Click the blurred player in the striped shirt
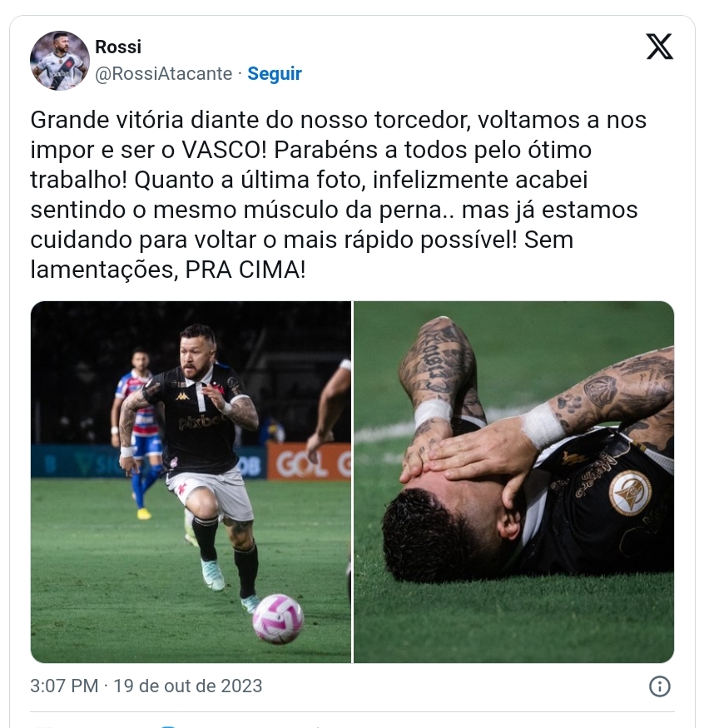This screenshot has width=709, height=728. coord(136,432)
